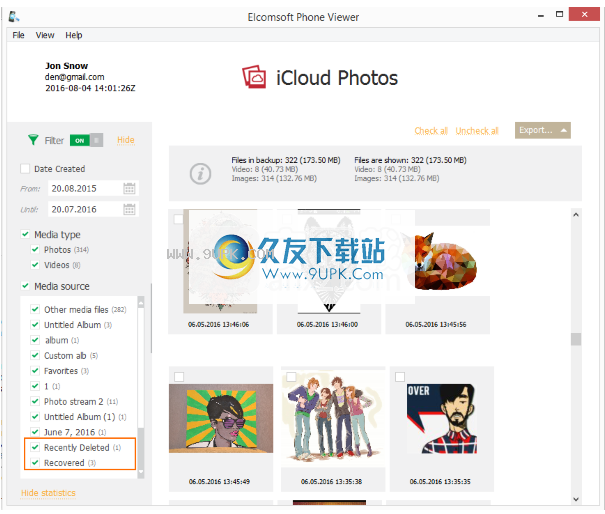Click the 06.05.2016 13:45:56 timestamp

tap(436, 325)
